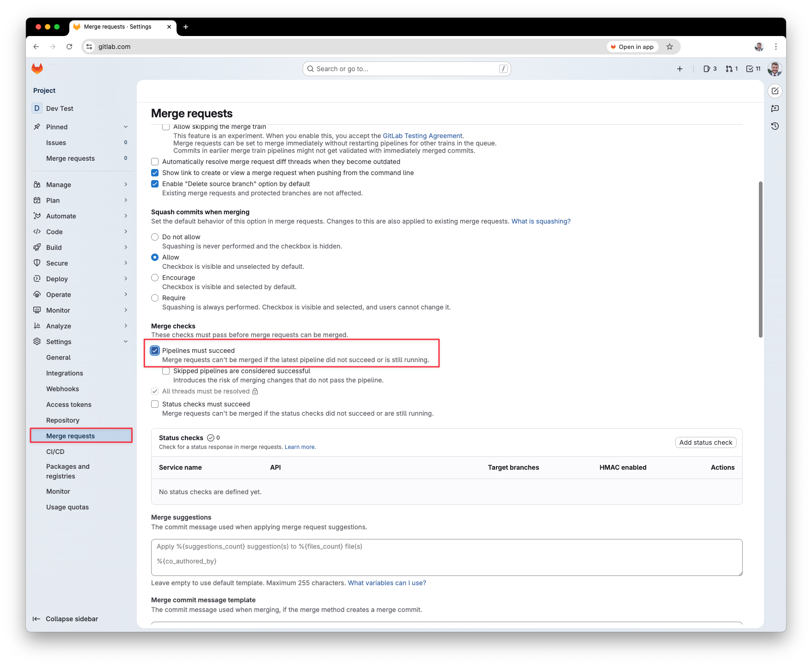Select the Encourage squash option

pyautogui.click(x=155, y=278)
